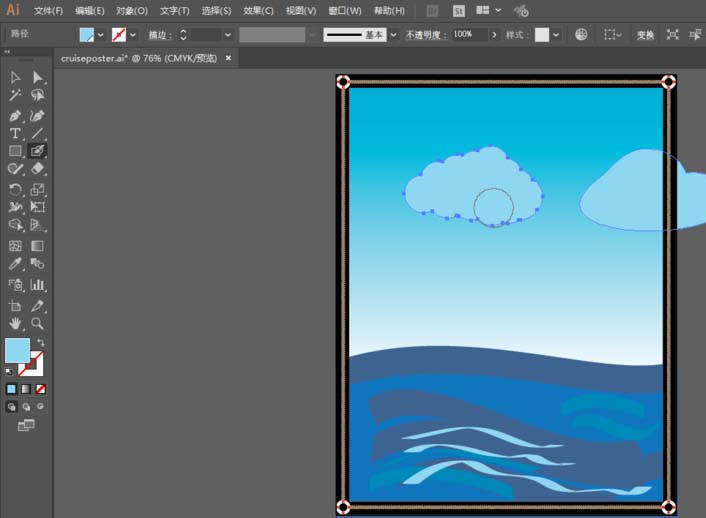Switch to None fill mode button
706x518 pixels.
[41, 388]
